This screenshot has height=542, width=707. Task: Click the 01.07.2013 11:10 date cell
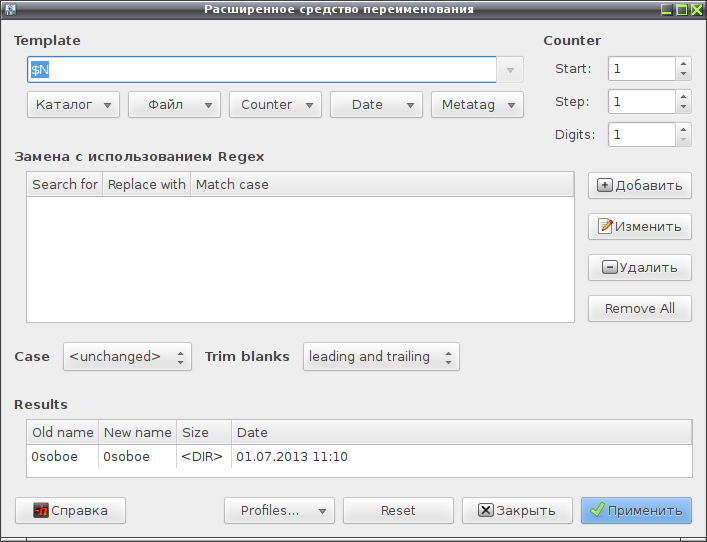pos(462,457)
